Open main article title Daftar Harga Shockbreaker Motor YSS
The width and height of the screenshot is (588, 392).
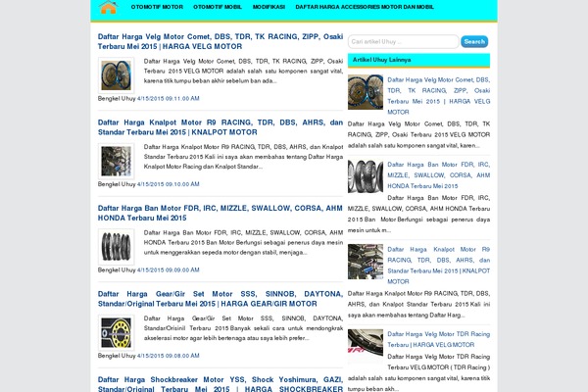click(220, 384)
